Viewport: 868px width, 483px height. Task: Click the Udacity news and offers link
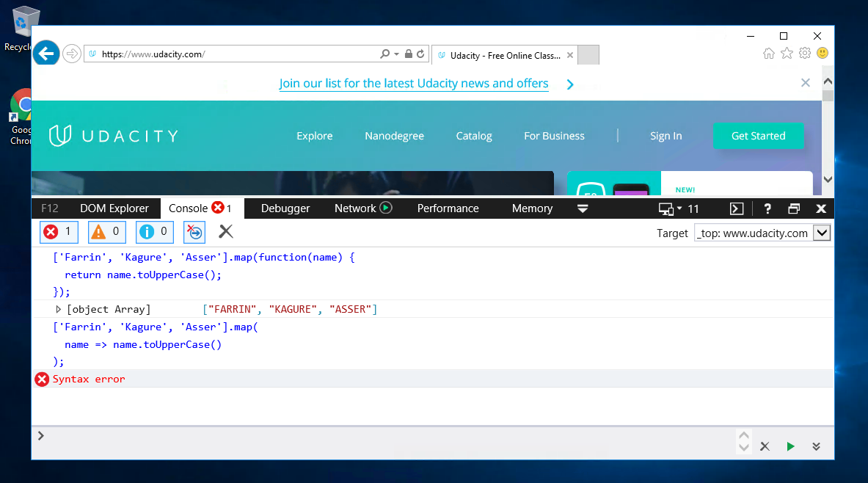click(x=414, y=84)
